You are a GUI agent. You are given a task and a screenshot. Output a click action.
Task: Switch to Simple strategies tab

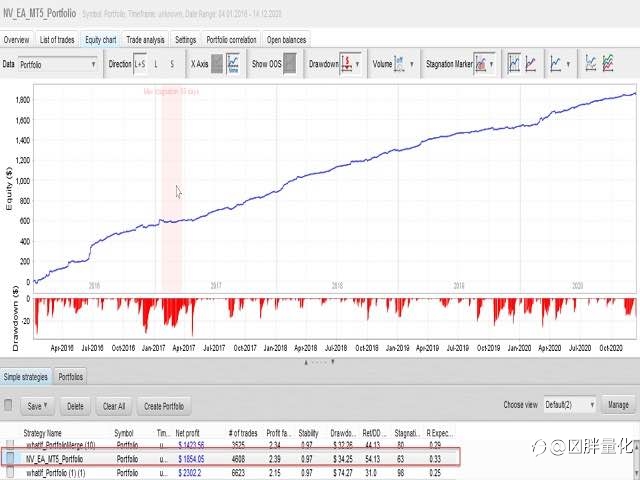[x=25, y=377]
